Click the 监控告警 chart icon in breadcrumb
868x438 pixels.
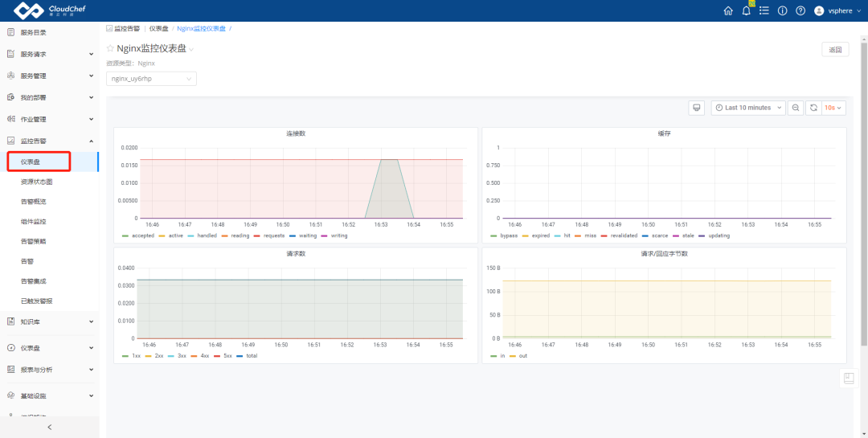click(x=109, y=28)
